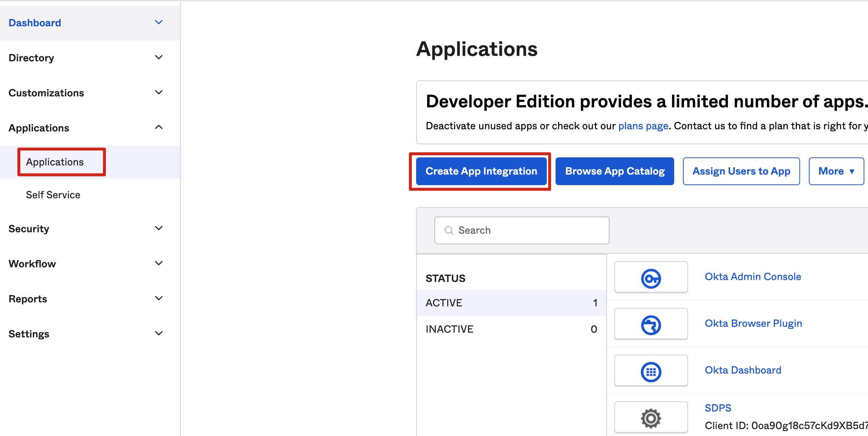Screen dimensions: 868x436
Task: Select Applications in the sidebar
Action: pyautogui.click(x=54, y=162)
